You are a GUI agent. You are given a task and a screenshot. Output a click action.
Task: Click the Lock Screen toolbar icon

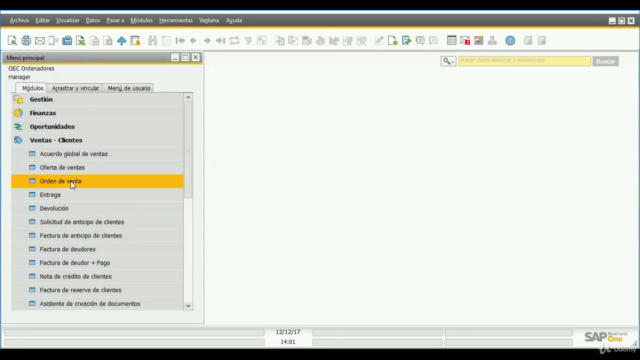[x=135, y=40]
